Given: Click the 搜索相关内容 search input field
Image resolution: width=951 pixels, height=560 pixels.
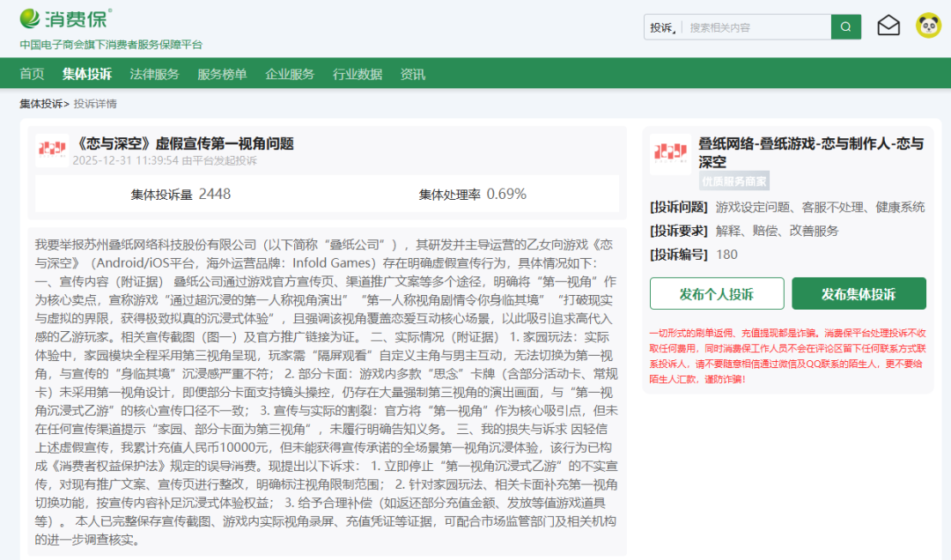Looking at the screenshot, I should pos(756,27).
